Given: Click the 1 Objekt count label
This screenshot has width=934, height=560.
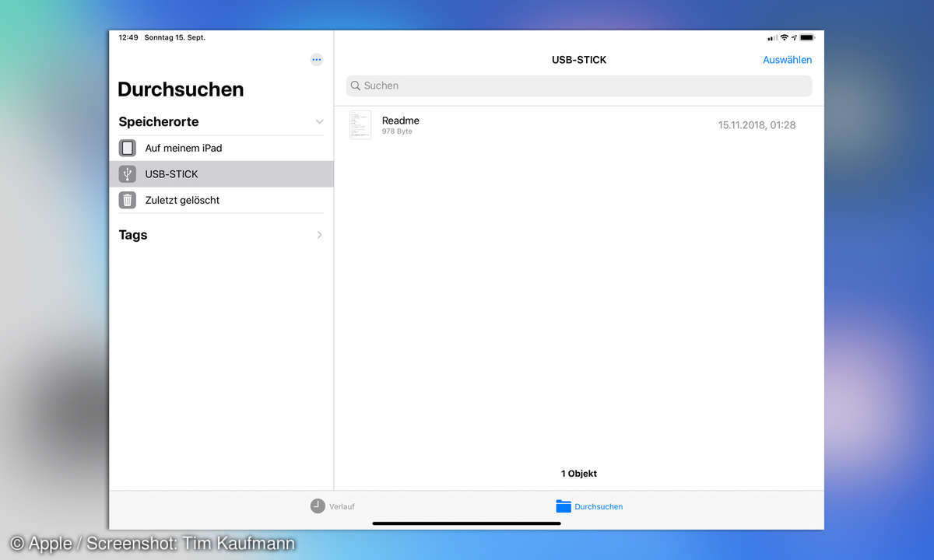Looking at the screenshot, I should click(579, 474).
